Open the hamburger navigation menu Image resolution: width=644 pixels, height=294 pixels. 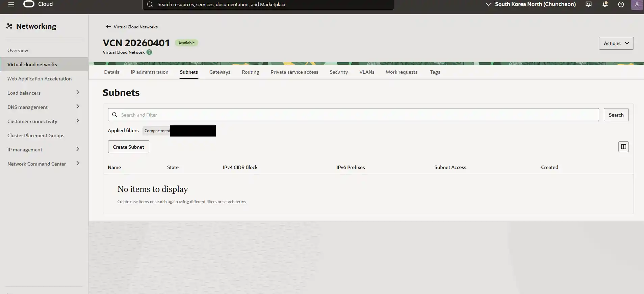point(11,4)
